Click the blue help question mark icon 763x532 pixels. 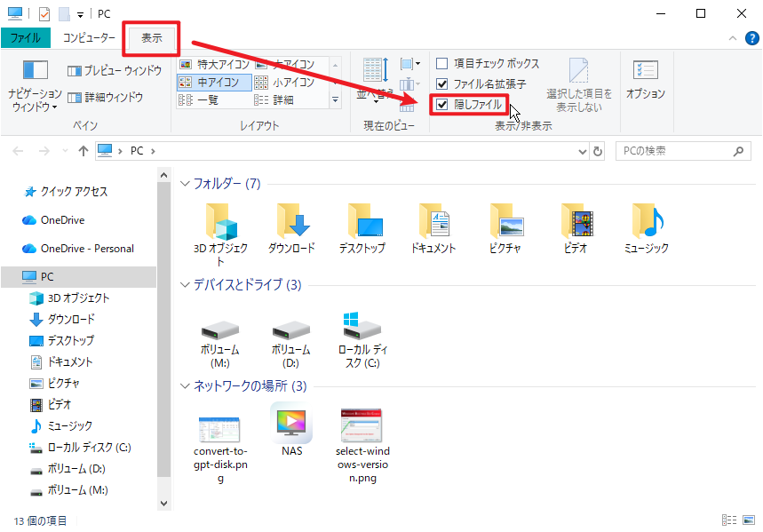point(751,38)
